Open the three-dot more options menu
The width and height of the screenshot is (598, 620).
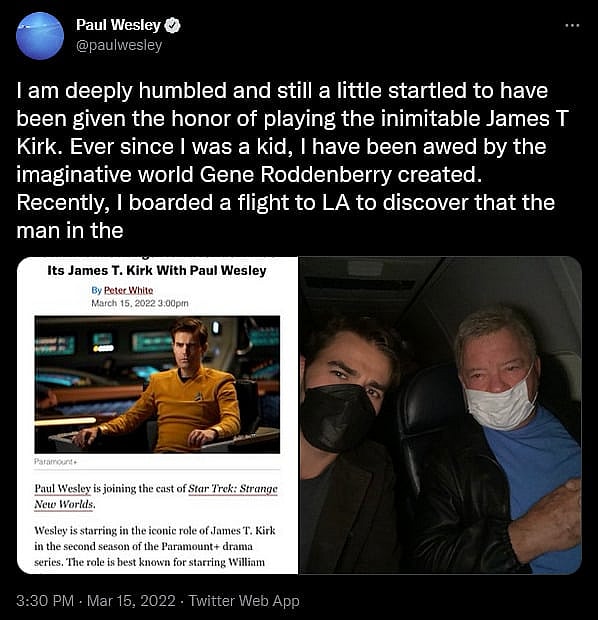coord(572,25)
